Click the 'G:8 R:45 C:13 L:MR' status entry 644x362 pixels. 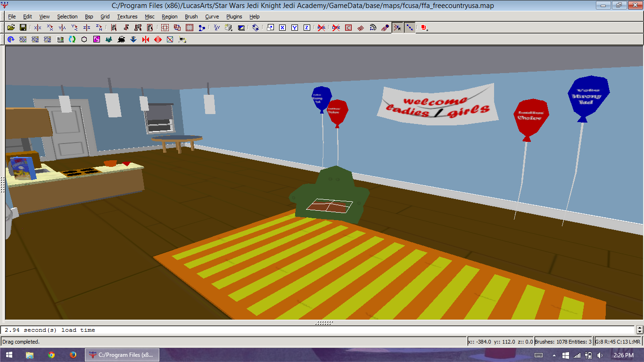[618, 342]
